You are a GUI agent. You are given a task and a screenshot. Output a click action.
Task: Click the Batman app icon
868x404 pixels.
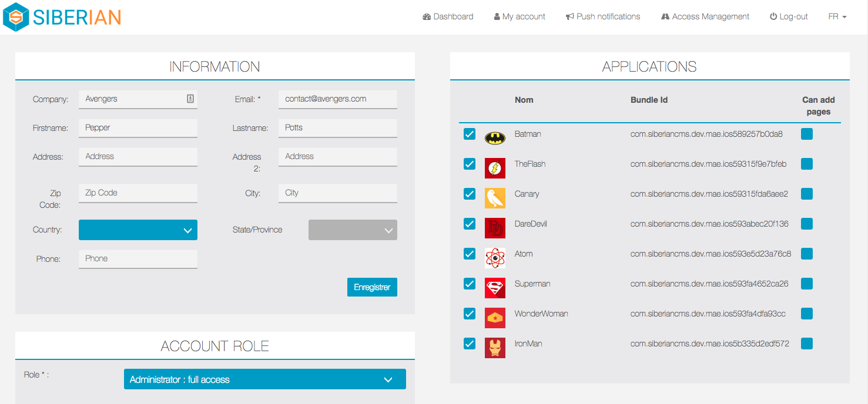(495, 138)
